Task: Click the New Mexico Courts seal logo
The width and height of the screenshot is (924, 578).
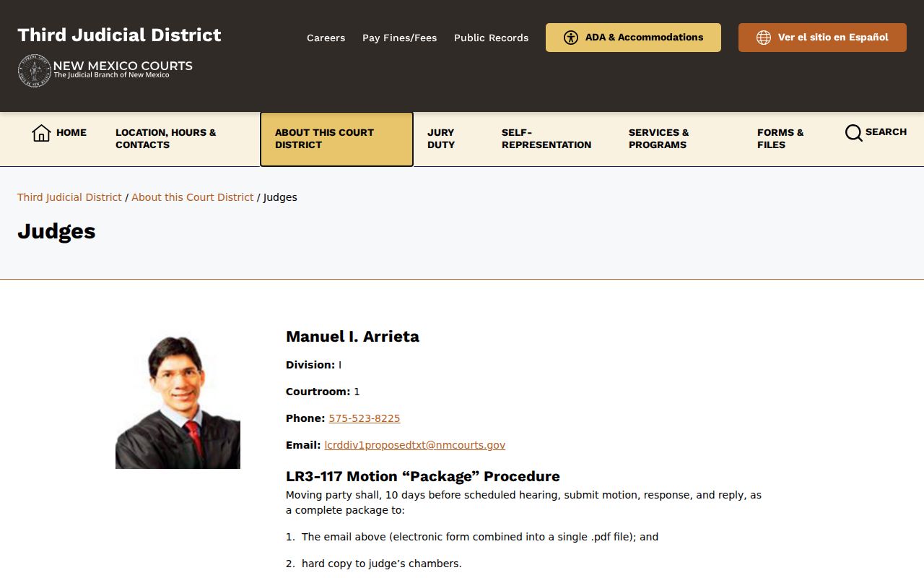Action: 35,71
